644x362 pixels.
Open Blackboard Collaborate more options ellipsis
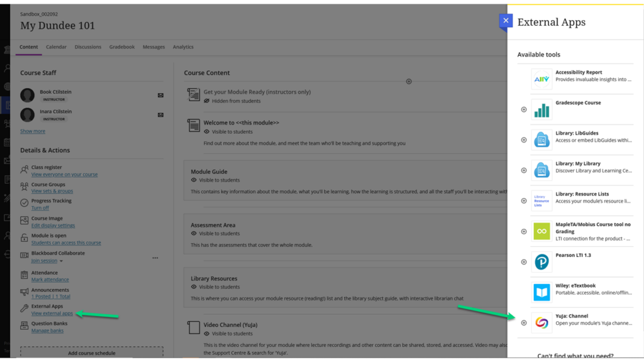(155, 258)
